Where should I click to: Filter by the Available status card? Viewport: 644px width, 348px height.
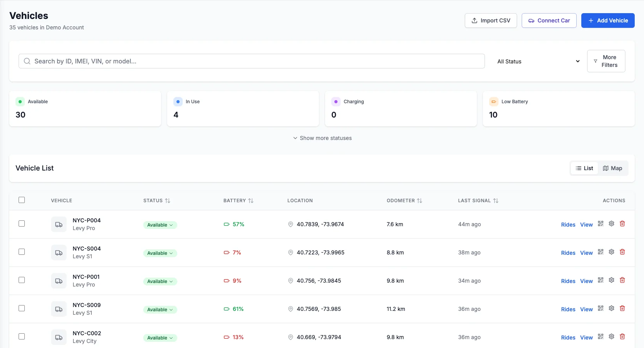pyautogui.click(x=85, y=109)
